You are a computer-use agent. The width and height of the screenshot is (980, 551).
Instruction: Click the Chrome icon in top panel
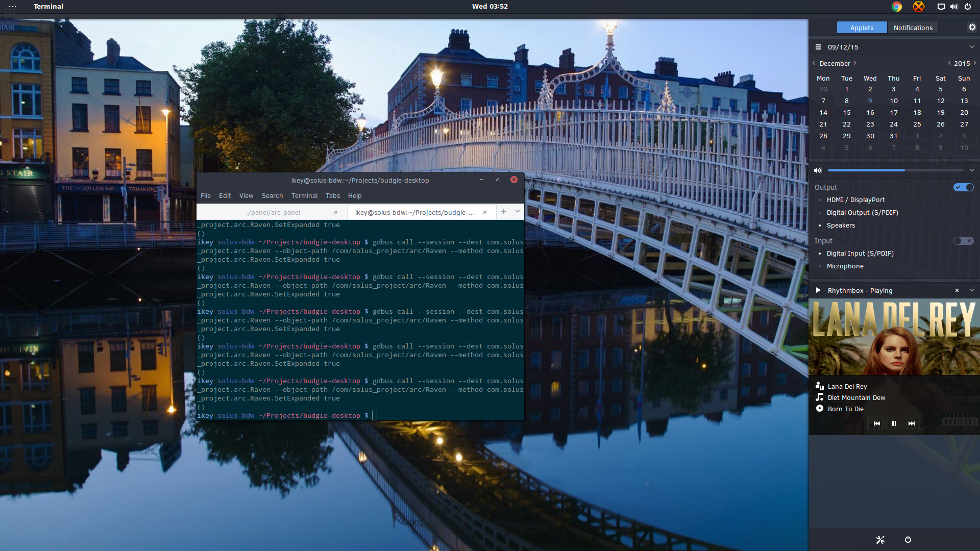pyautogui.click(x=897, y=7)
